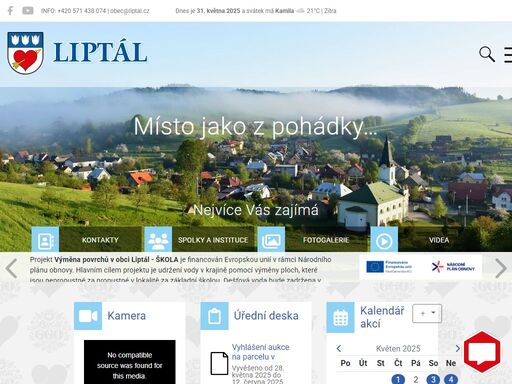This screenshot has width=512, height=384.
Task: Open Spolky a instituce tile
Action: coord(199,239)
